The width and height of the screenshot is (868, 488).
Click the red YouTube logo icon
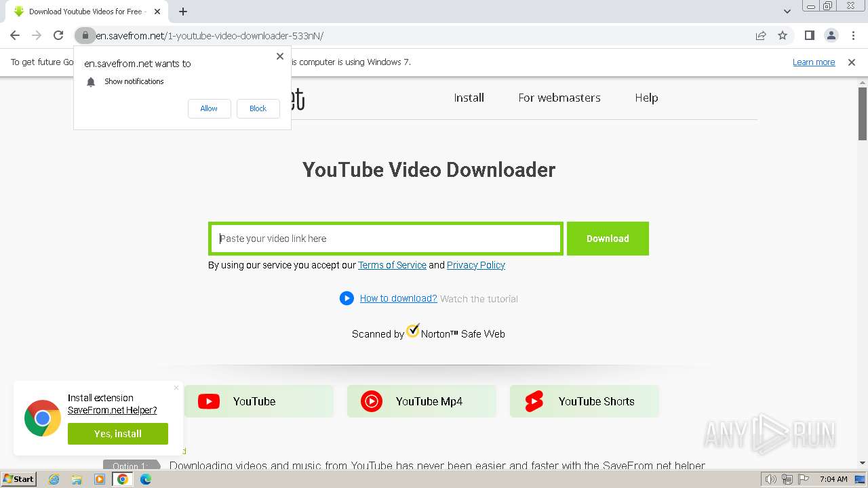(209, 401)
